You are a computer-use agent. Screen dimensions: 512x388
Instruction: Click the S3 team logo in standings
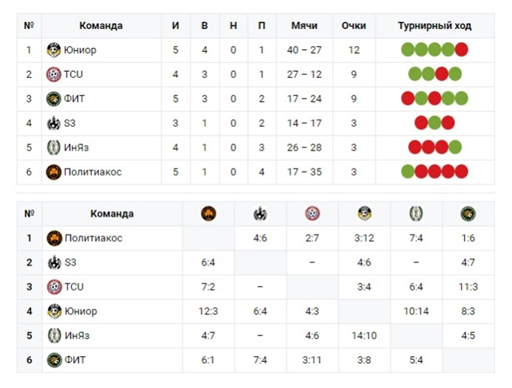click(x=53, y=123)
